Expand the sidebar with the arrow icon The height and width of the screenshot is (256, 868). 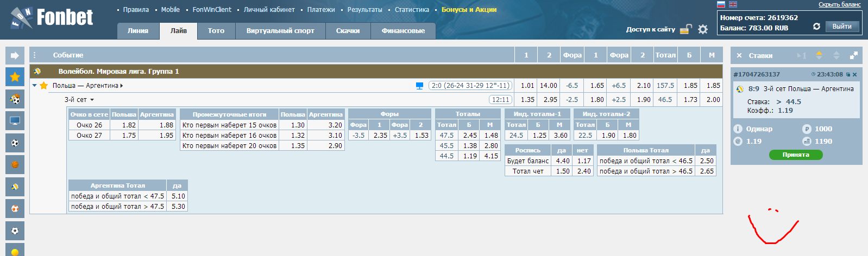tap(15, 55)
